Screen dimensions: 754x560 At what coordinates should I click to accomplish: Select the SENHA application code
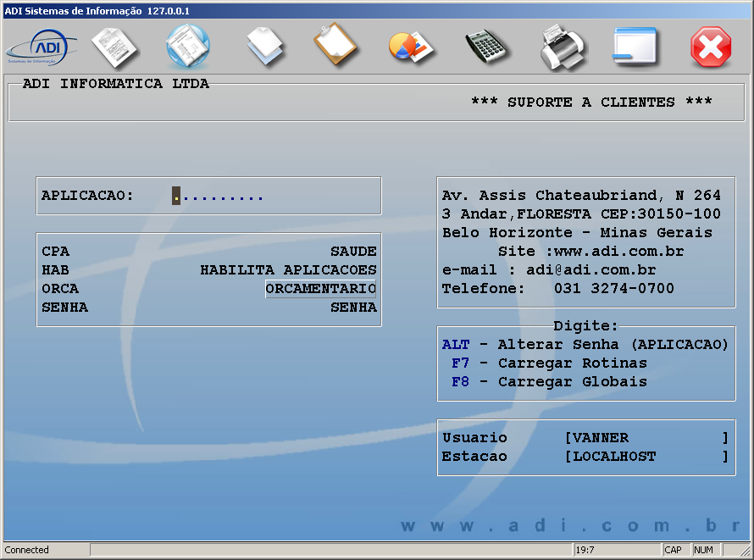(x=65, y=308)
